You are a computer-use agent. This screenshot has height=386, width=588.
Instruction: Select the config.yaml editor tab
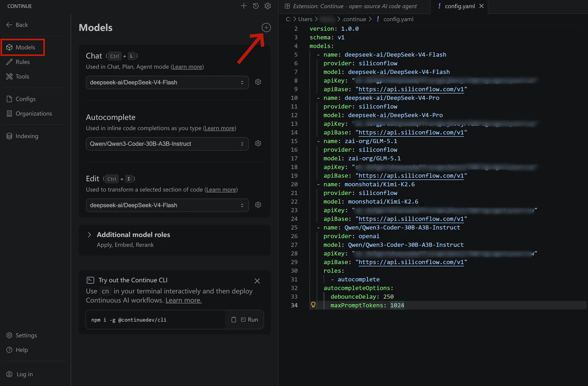(x=460, y=6)
